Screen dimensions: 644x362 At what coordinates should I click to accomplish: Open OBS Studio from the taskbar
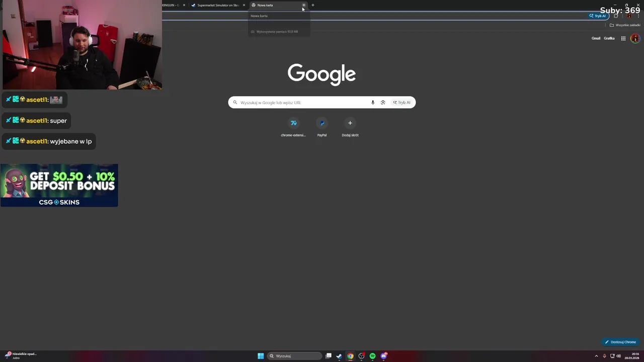361,356
